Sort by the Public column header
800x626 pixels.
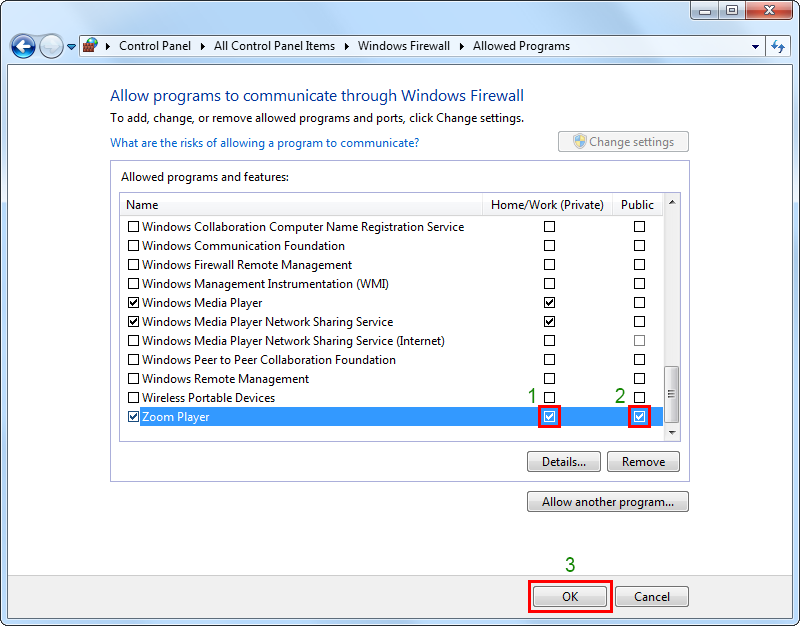coord(637,205)
